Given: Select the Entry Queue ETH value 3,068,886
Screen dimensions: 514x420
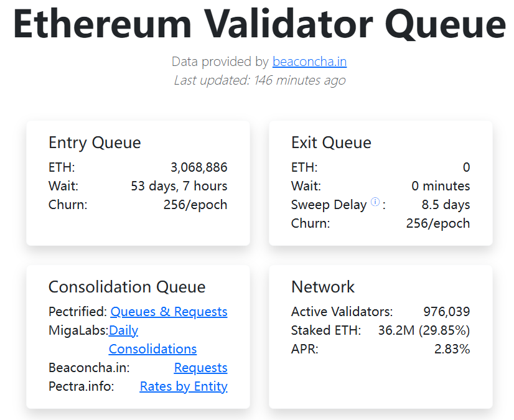Looking at the screenshot, I should [199, 167].
